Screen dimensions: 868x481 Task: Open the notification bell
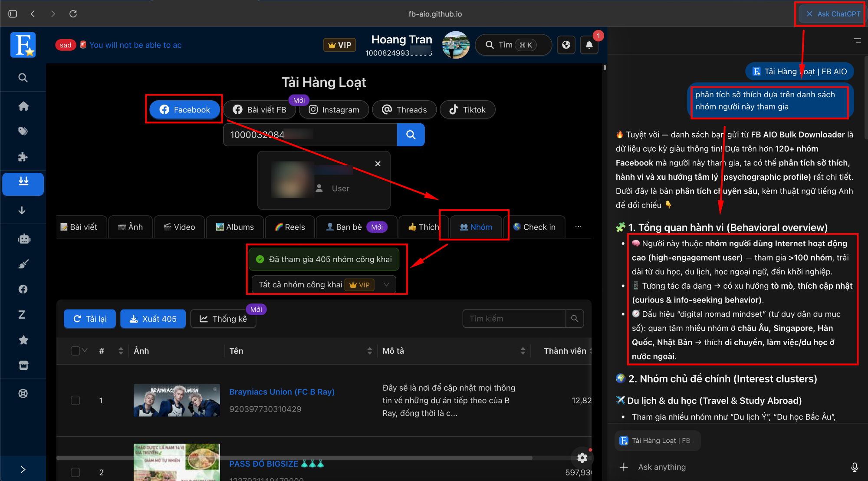click(589, 45)
